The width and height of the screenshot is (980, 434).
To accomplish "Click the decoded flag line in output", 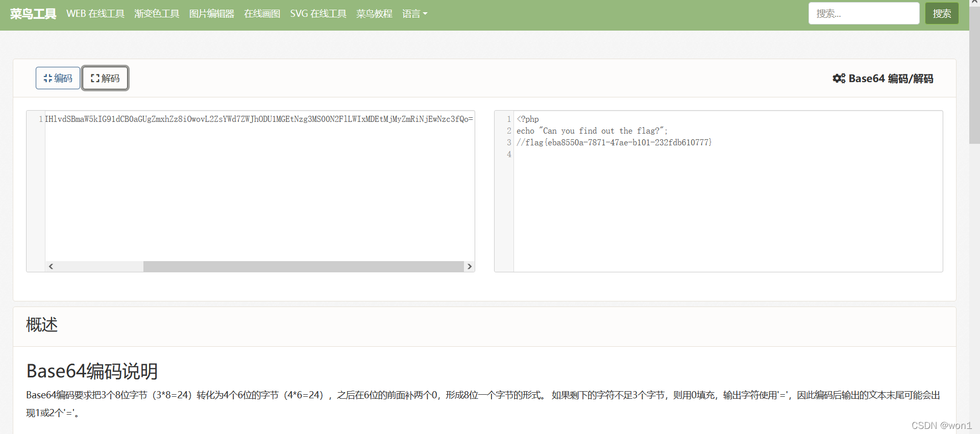I will 614,143.
